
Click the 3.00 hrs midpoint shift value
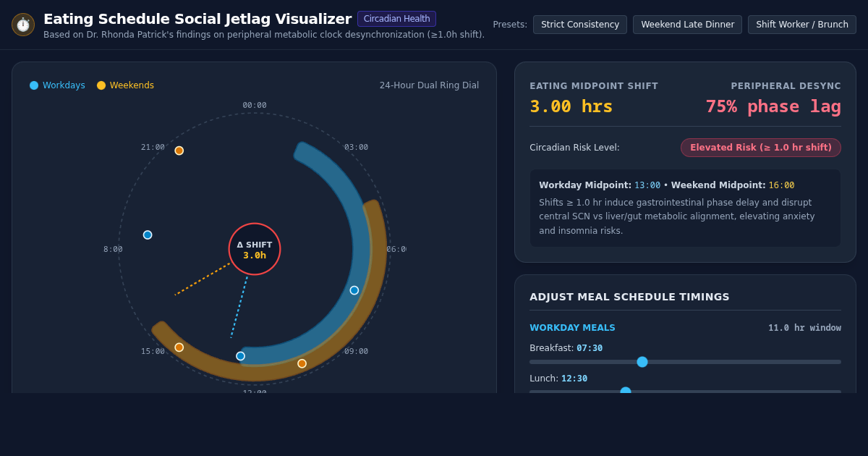point(571,106)
